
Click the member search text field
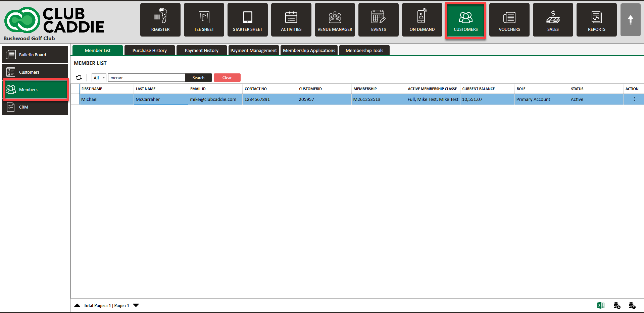pyautogui.click(x=147, y=78)
